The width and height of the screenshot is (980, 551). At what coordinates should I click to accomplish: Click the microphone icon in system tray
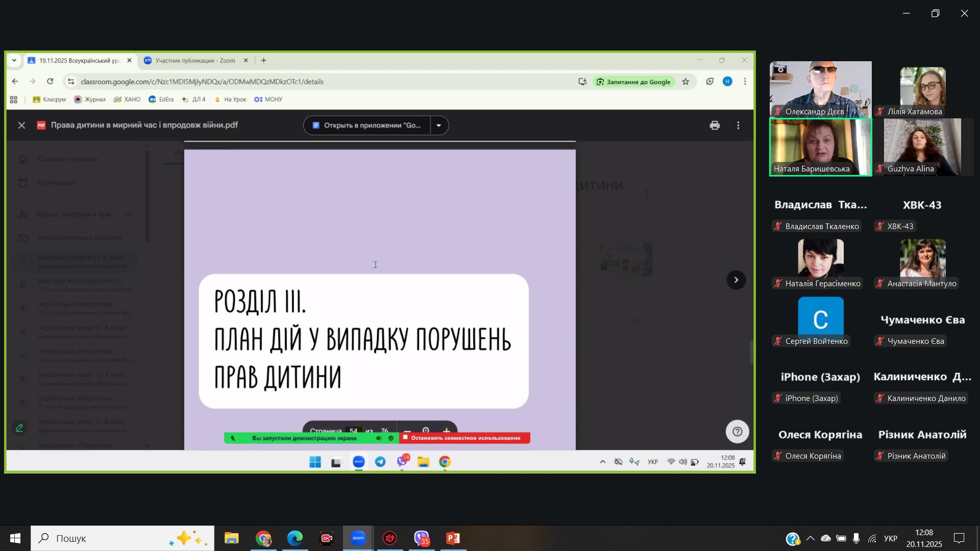point(856,539)
